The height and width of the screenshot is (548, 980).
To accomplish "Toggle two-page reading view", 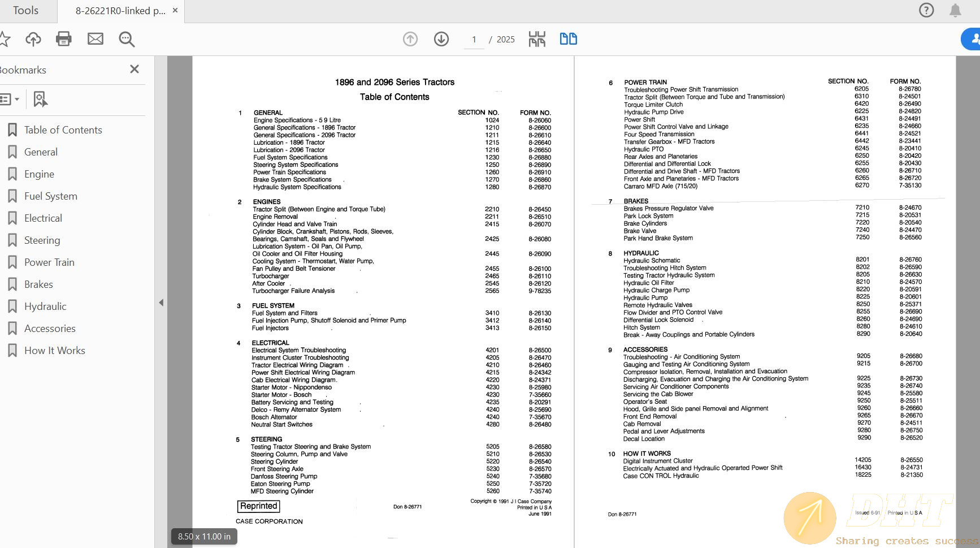I will [x=569, y=38].
